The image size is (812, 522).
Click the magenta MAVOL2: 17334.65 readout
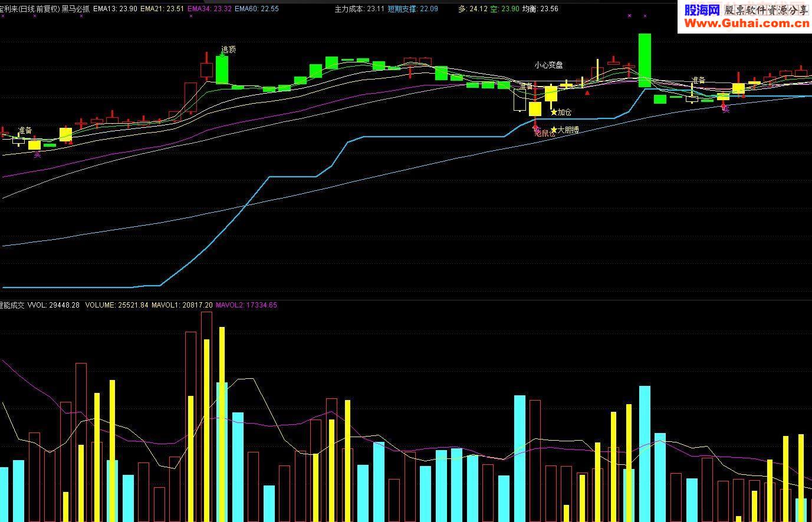[x=246, y=305]
